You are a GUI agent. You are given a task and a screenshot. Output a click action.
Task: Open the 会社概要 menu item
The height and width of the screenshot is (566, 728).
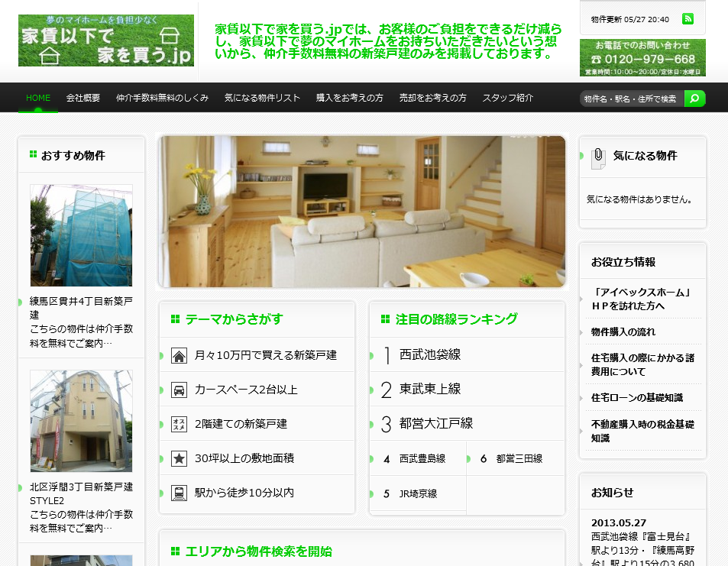point(83,98)
